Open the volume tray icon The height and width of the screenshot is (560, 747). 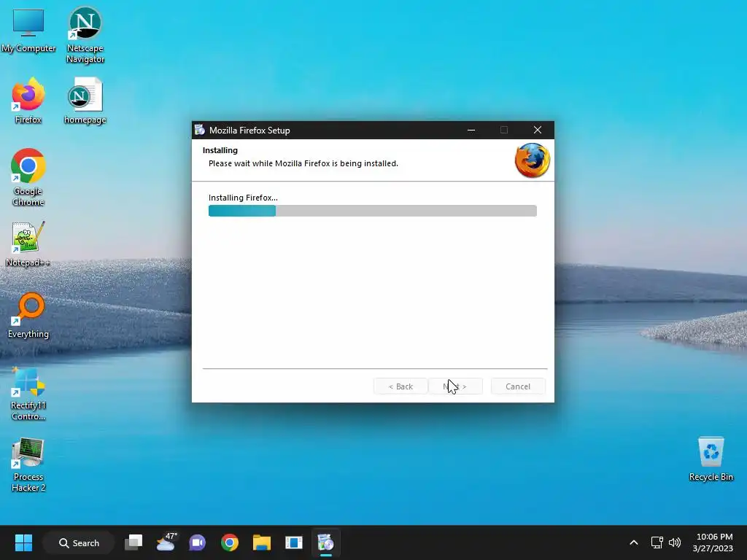coord(675,542)
